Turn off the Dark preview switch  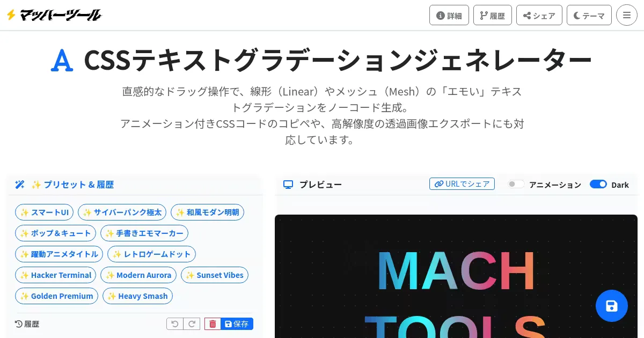[x=598, y=184]
